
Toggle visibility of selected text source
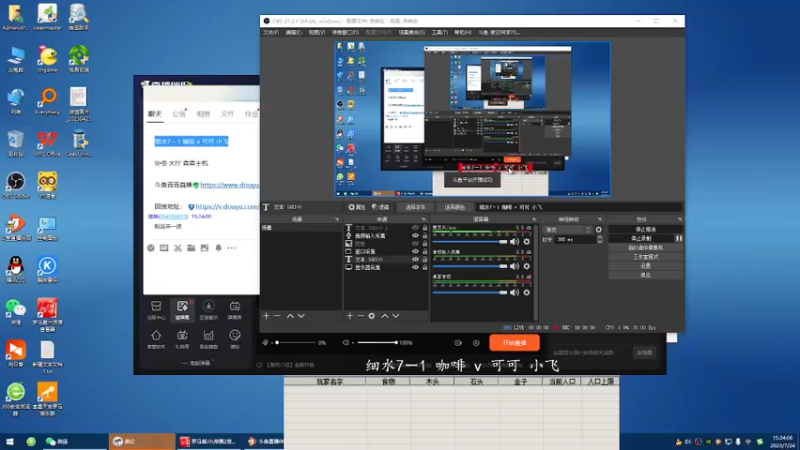click(415, 259)
